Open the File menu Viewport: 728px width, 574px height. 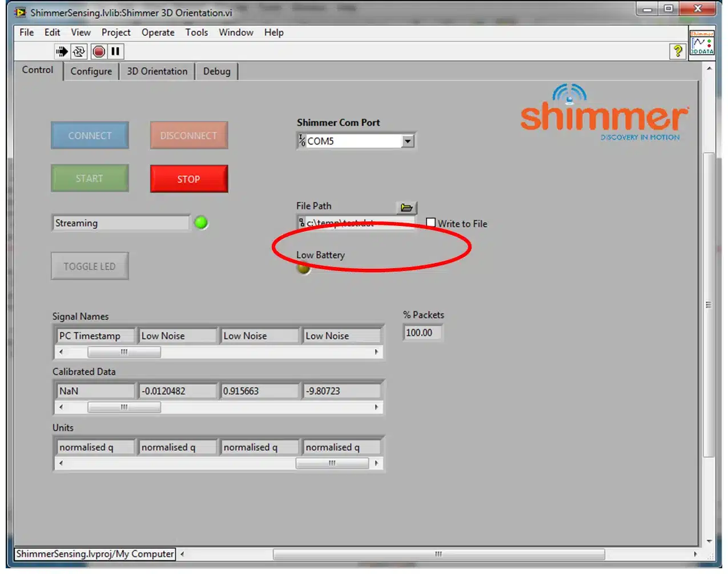(x=26, y=33)
